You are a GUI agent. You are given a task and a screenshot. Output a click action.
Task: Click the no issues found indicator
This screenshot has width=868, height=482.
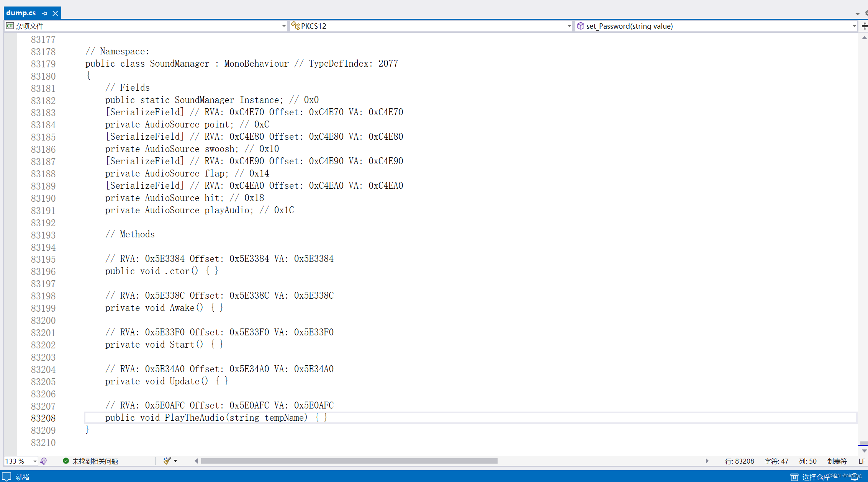pos(90,461)
